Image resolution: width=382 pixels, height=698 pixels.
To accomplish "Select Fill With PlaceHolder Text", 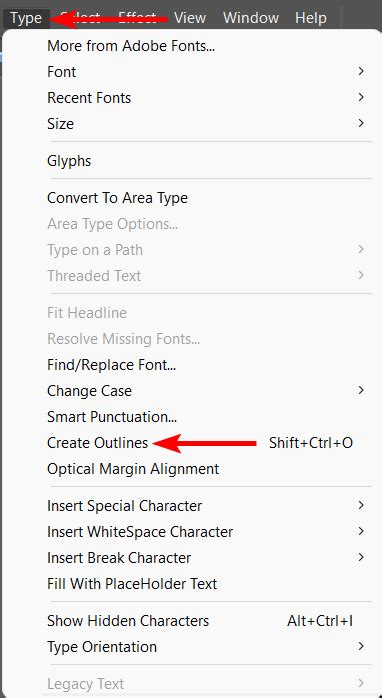I will [x=132, y=584].
